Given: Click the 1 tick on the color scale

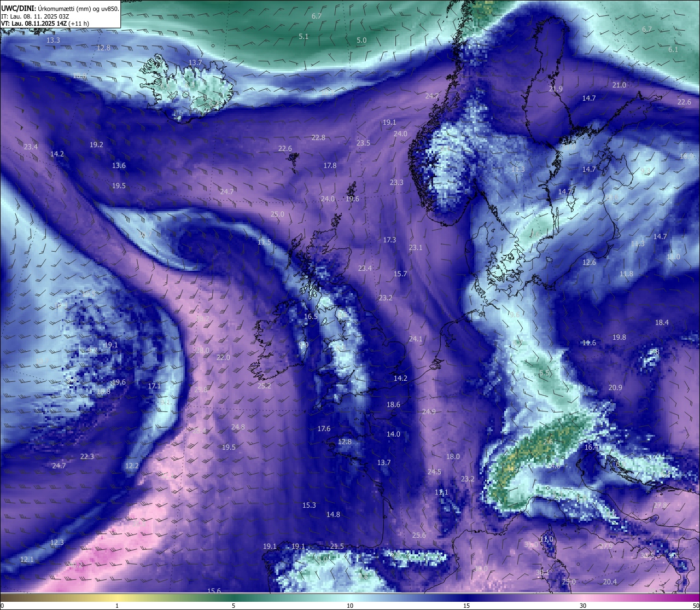Looking at the screenshot, I should 117,606.
